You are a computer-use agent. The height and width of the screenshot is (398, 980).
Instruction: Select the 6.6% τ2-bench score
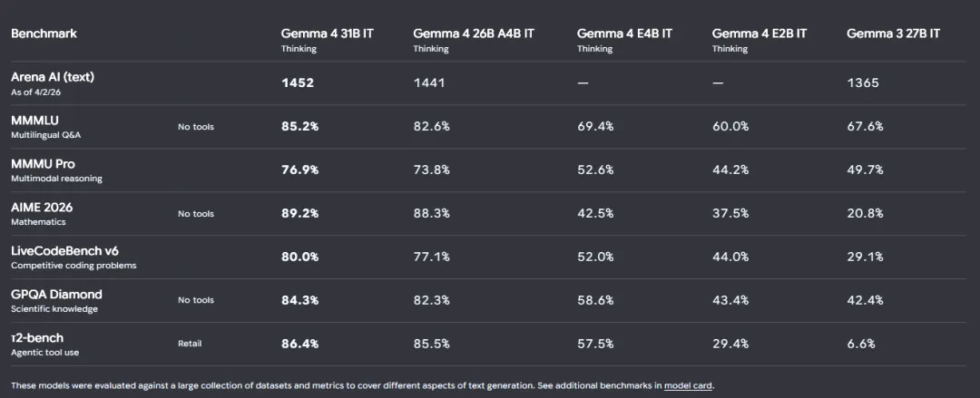(x=860, y=344)
